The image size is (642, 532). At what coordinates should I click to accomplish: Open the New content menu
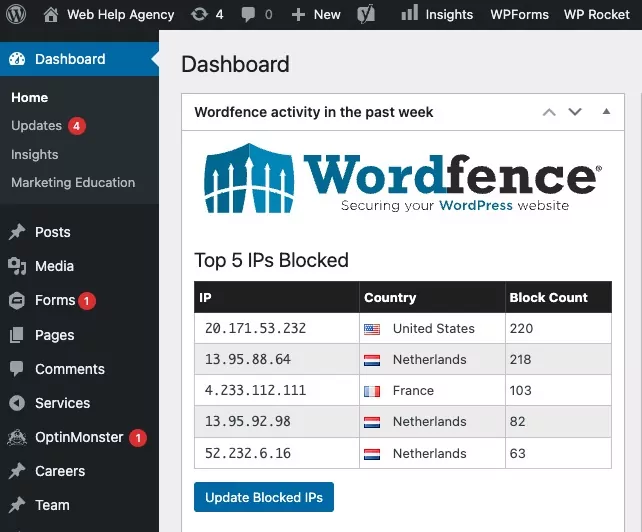[327, 15]
